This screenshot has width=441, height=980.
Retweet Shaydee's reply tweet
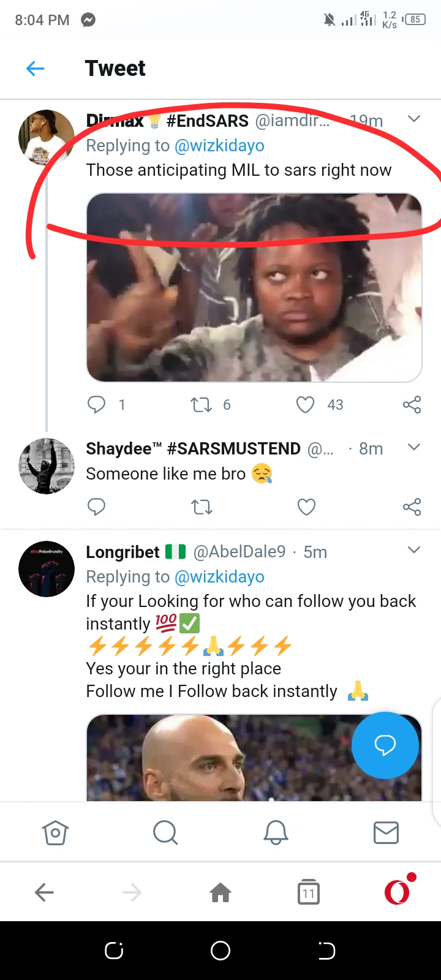(202, 507)
